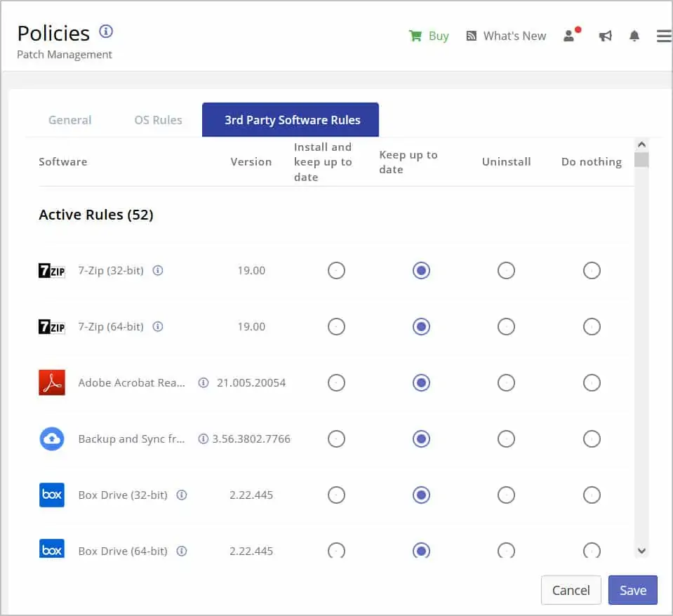The width and height of the screenshot is (673, 616).
Task: Cancel the policy changes
Action: coord(571,590)
